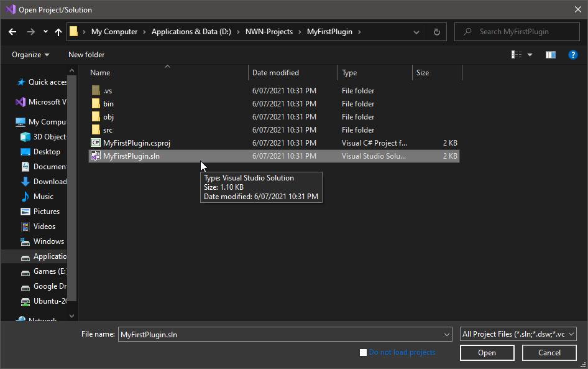Viewport: 588px width, 369px height.
Task: Open the recent locations dropdown arrow
Action: [45, 32]
